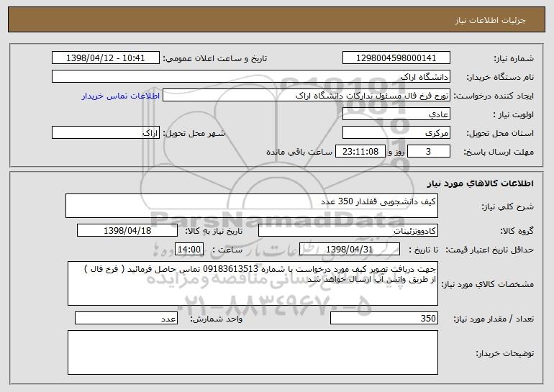This screenshot has height=392, width=554.
Task: Click the تعداد / مقدار مورد نیاز label
Action: (494, 319)
